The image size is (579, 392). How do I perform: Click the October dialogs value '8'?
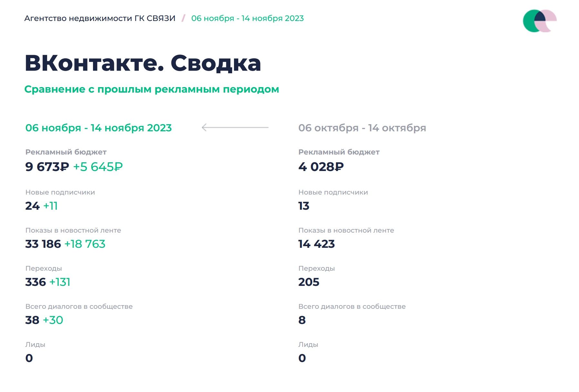click(x=302, y=320)
